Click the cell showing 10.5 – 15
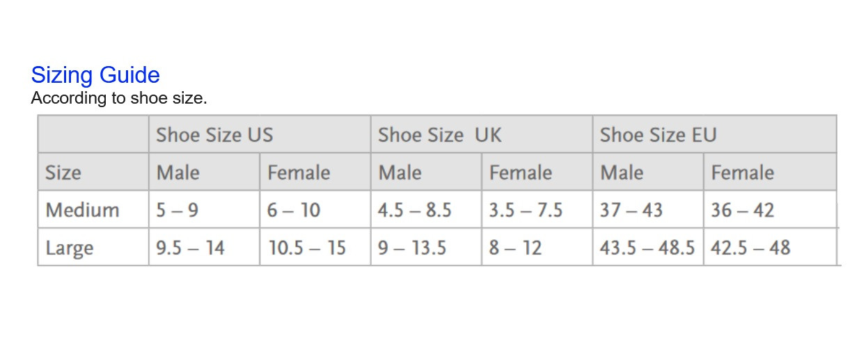Viewport: 868px width, 352px height. click(315, 247)
